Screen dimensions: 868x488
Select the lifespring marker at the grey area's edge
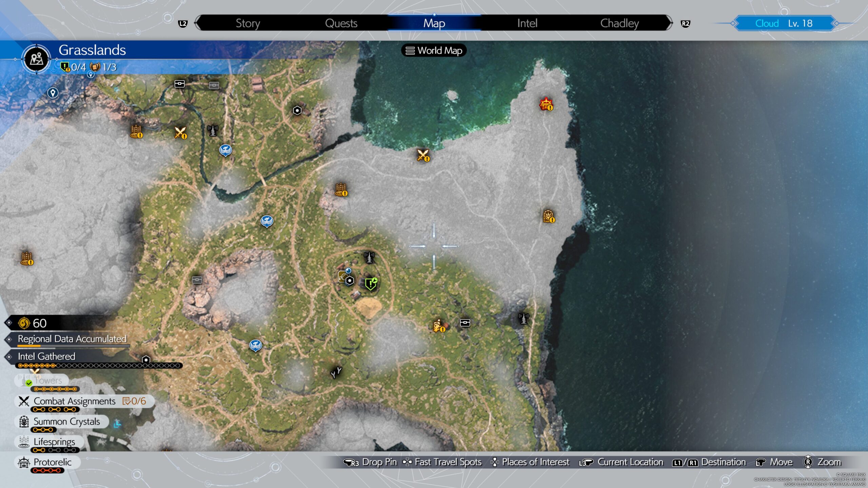[x=341, y=190]
